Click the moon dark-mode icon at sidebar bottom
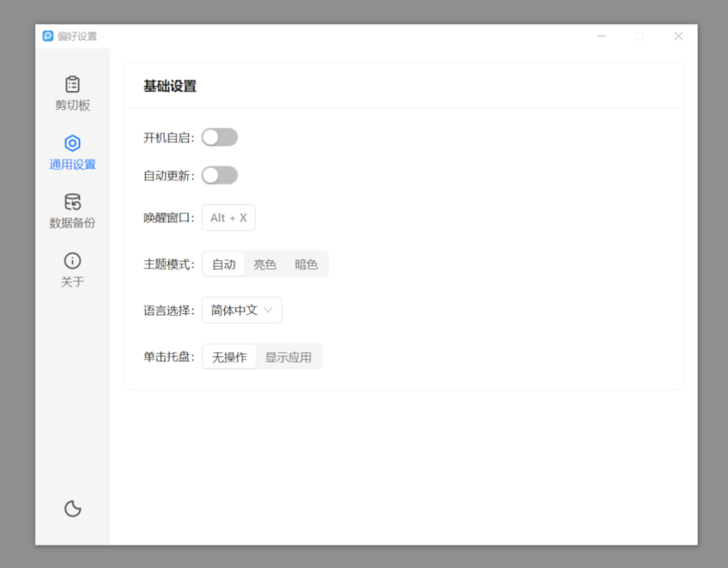This screenshot has height=568, width=728. click(x=72, y=509)
